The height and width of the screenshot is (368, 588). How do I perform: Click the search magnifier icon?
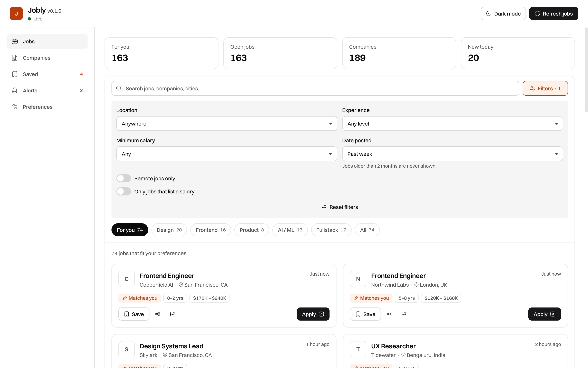coord(119,88)
